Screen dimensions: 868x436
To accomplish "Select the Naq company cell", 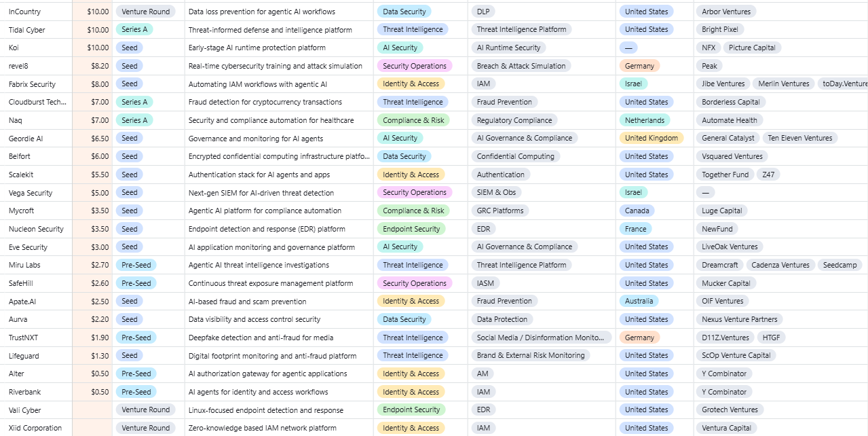I will coord(36,120).
